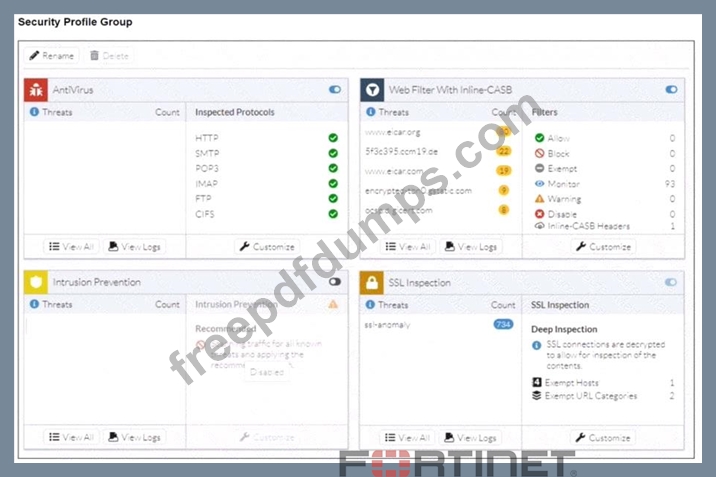Open View Logs in the Intrusion Prevention panel
Screen dimensions: 716x477
coord(134,437)
